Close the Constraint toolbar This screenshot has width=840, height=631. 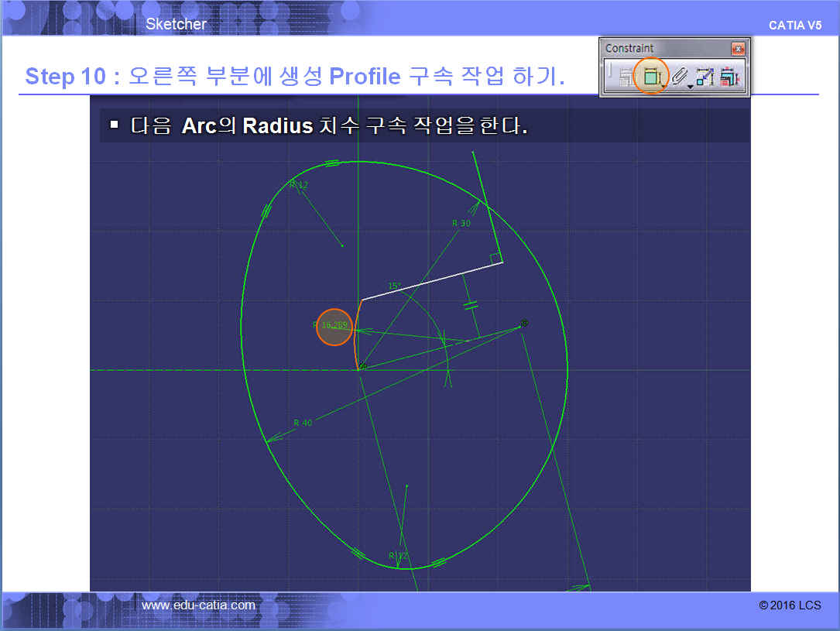(738, 49)
